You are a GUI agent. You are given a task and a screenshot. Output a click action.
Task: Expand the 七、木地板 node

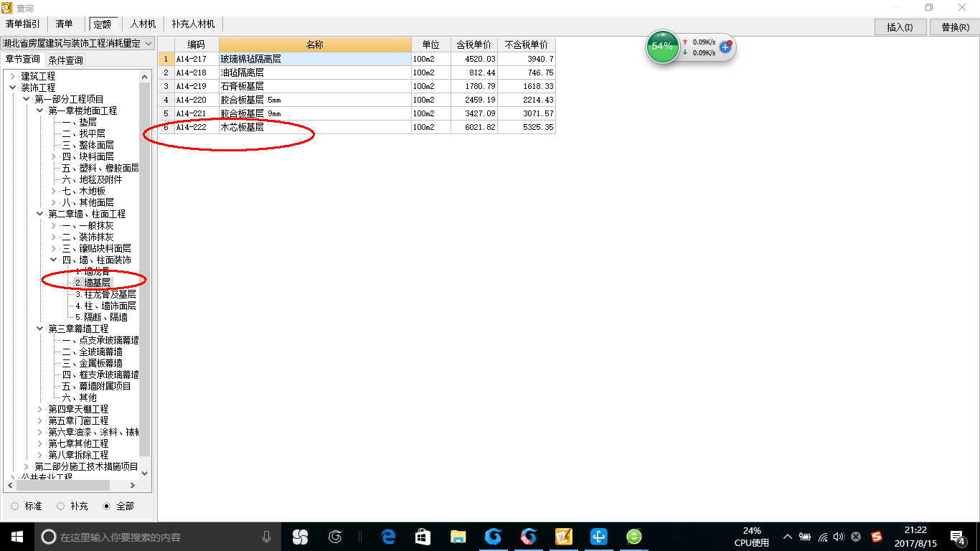click(53, 191)
